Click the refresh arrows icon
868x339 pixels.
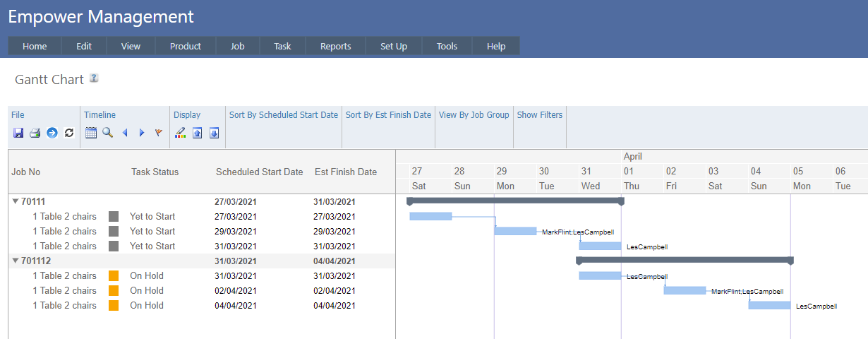point(68,133)
